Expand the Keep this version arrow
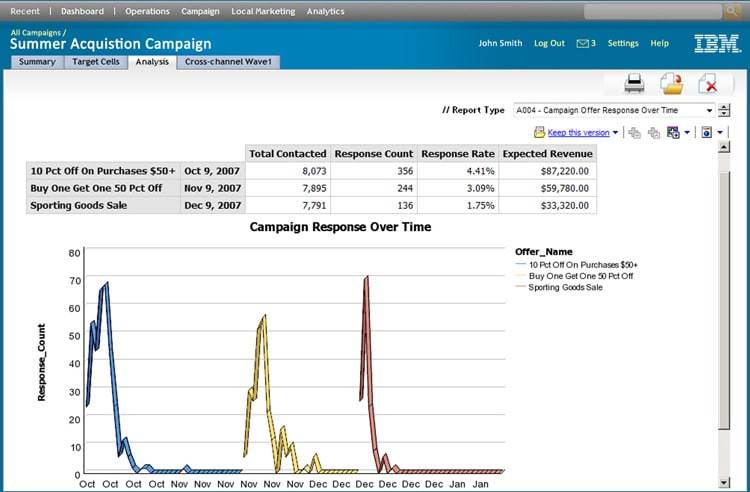The image size is (750, 492). point(616,132)
